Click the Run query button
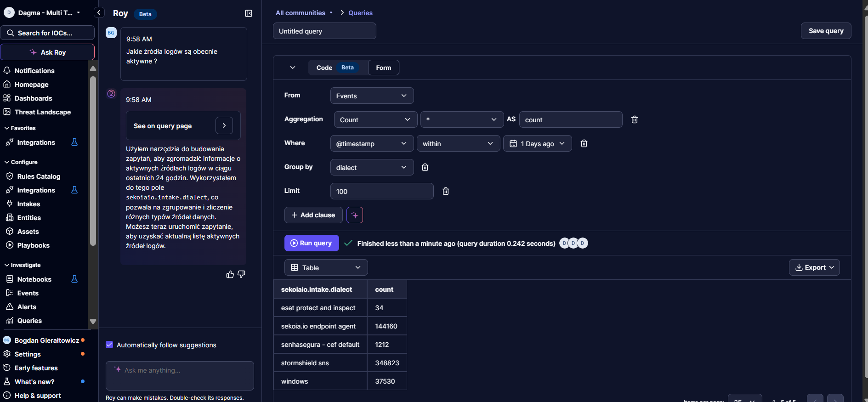 point(312,243)
